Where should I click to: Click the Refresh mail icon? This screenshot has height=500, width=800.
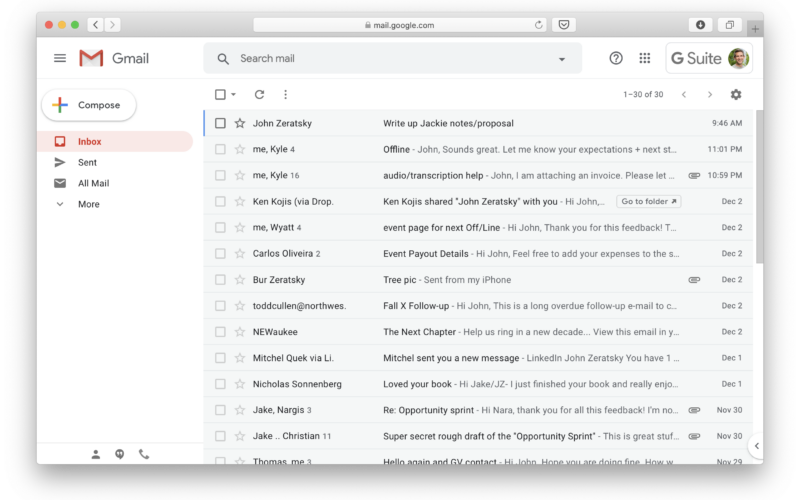(259, 95)
